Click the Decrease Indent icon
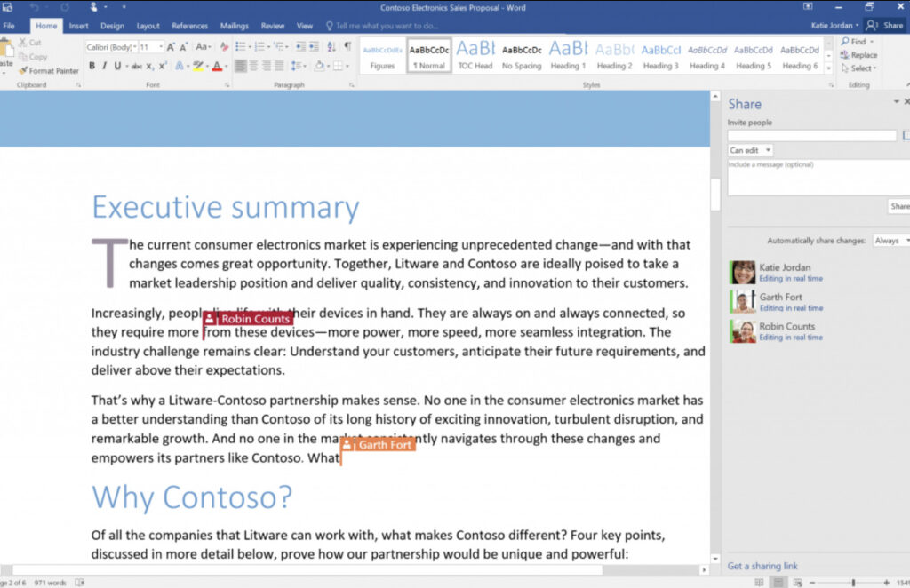This screenshot has height=588, width=910. [300, 47]
